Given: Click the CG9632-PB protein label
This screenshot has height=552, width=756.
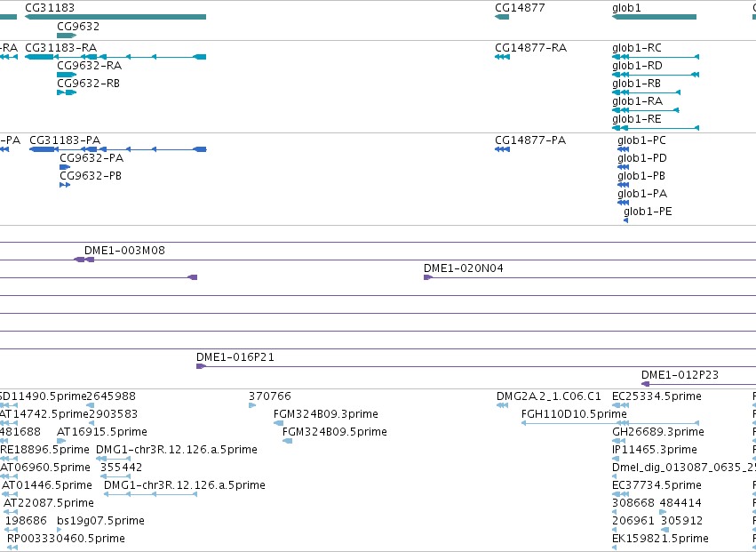Looking at the screenshot, I should (91, 176).
